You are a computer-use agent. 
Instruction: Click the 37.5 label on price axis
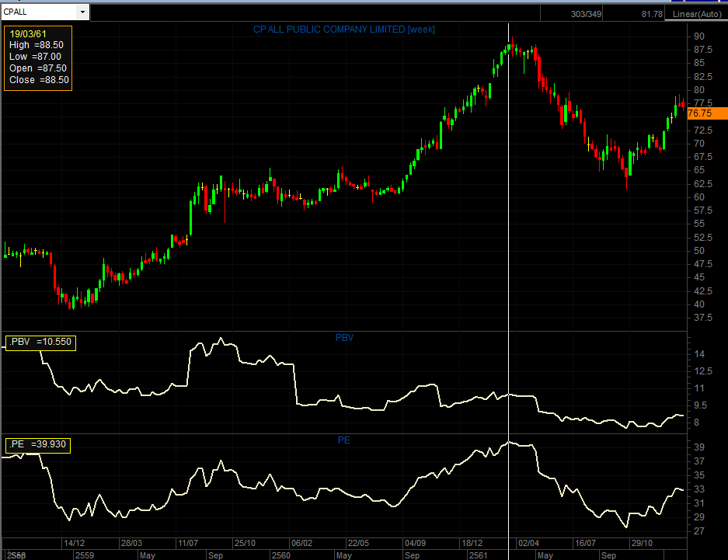pyautogui.click(x=703, y=318)
